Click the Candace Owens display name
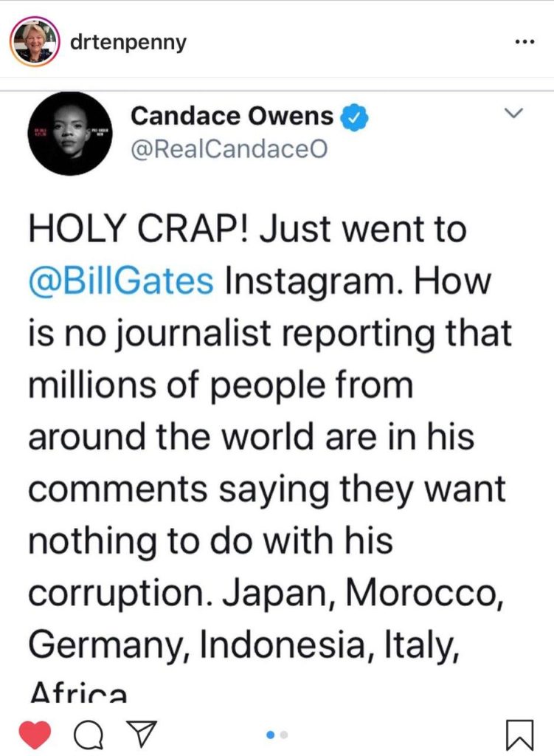The height and width of the screenshot is (756, 554). click(232, 116)
